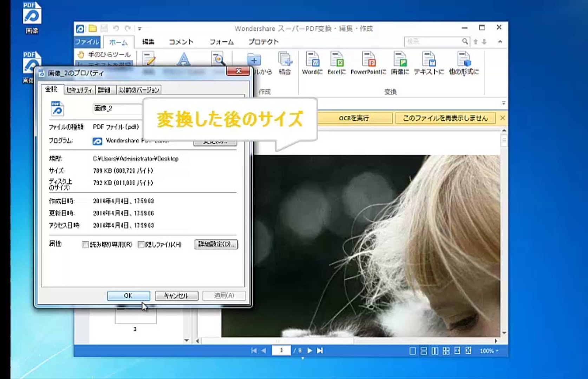Select the PowerPoint conversion icon

click(x=368, y=60)
